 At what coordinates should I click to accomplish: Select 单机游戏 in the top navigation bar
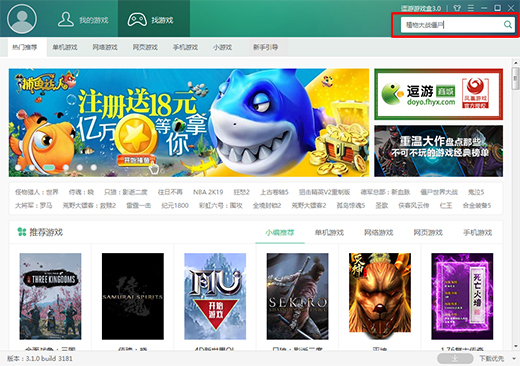(x=65, y=47)
